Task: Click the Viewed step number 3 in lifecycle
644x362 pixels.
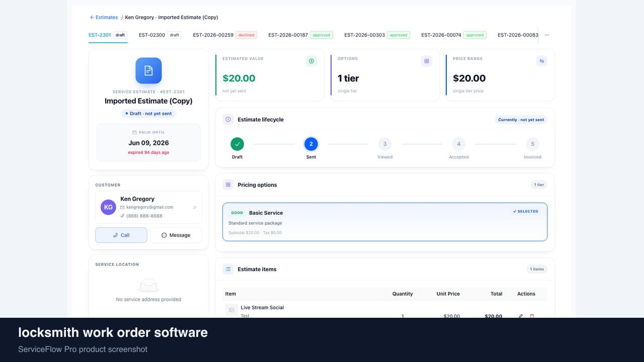Action: (385, 144)
